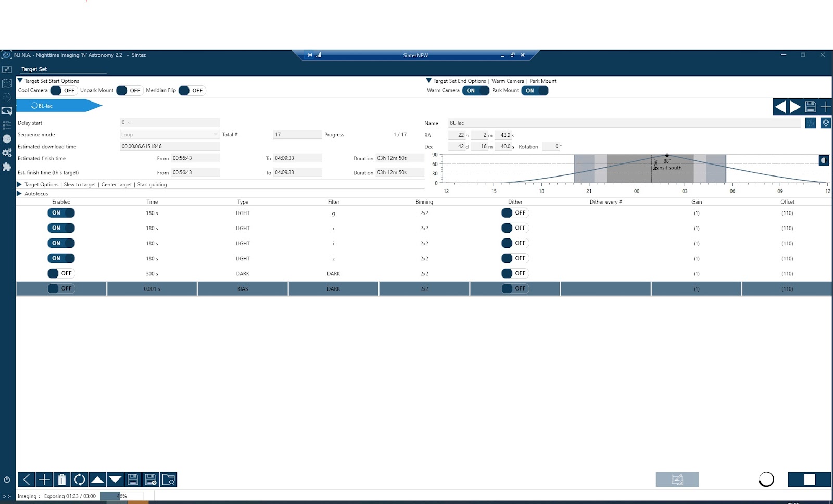833x504 pixels.
Task: Click the transit marker dot on altitude chart
Action: (x=667, y=155)
